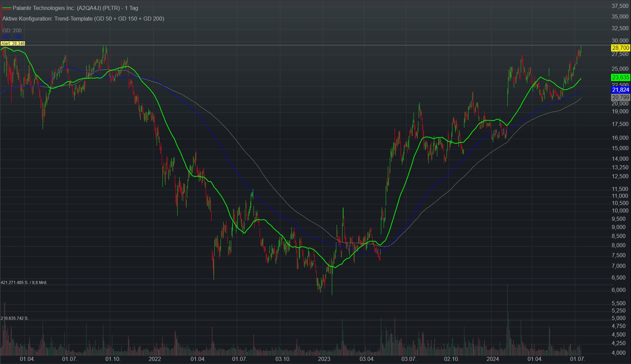Click the Aktive Konfiguration Trend-Template label
Viewport: 631px width, 364px height.
click(83, 19)
